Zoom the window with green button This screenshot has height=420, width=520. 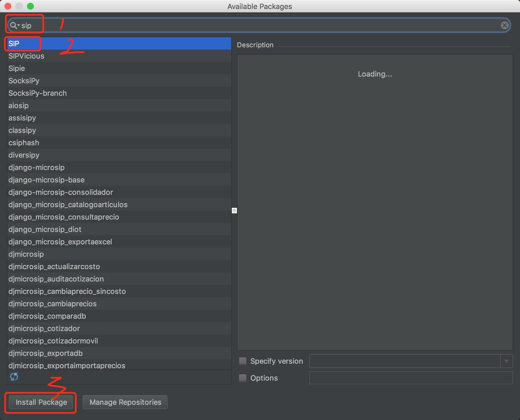tap(30, 6)
